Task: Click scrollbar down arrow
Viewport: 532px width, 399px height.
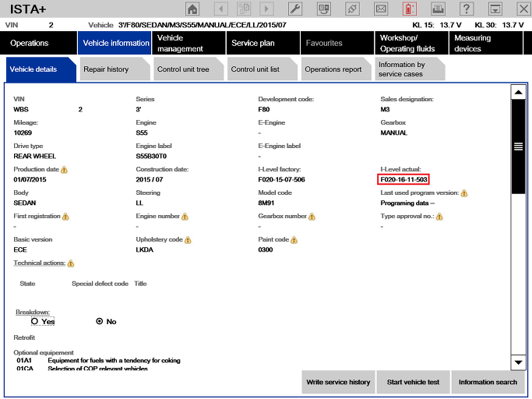Action: [x=518, y=362]
